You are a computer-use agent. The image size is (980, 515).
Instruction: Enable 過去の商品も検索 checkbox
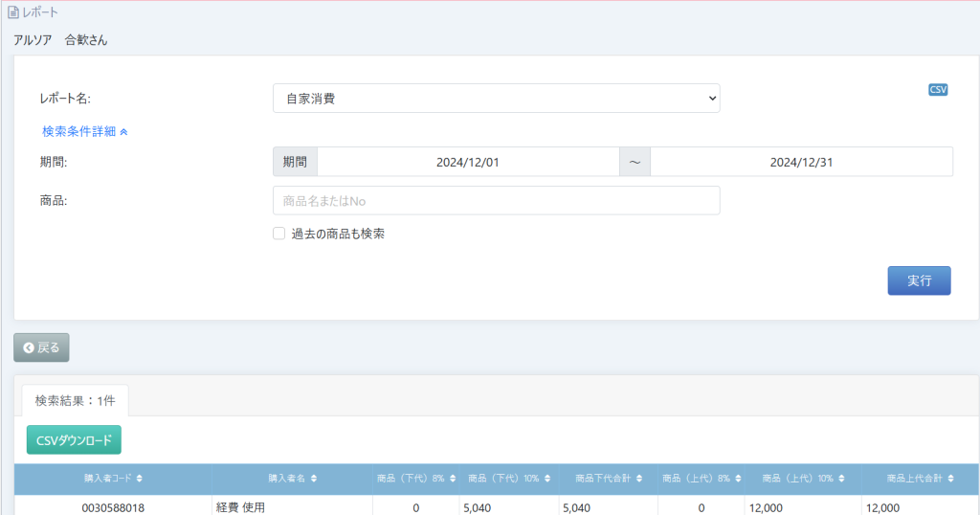[x=279, y=234]
